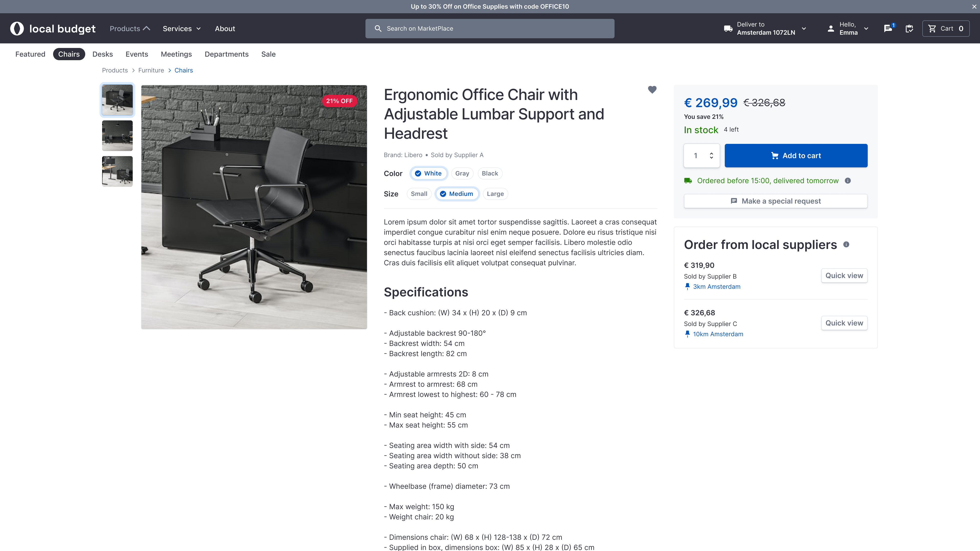Screen dimensions: 980x551
Task: Open the order list clipboard icon
Action: point(909,29)
